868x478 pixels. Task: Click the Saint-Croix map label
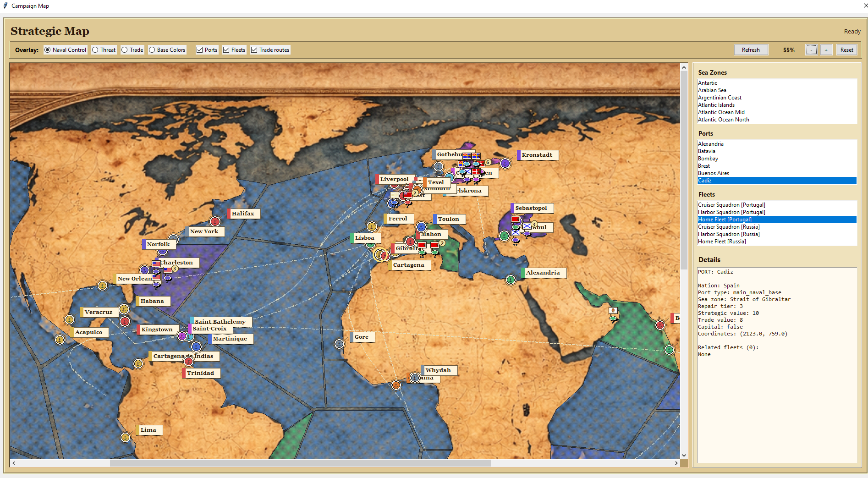click(x=209, y=329)
